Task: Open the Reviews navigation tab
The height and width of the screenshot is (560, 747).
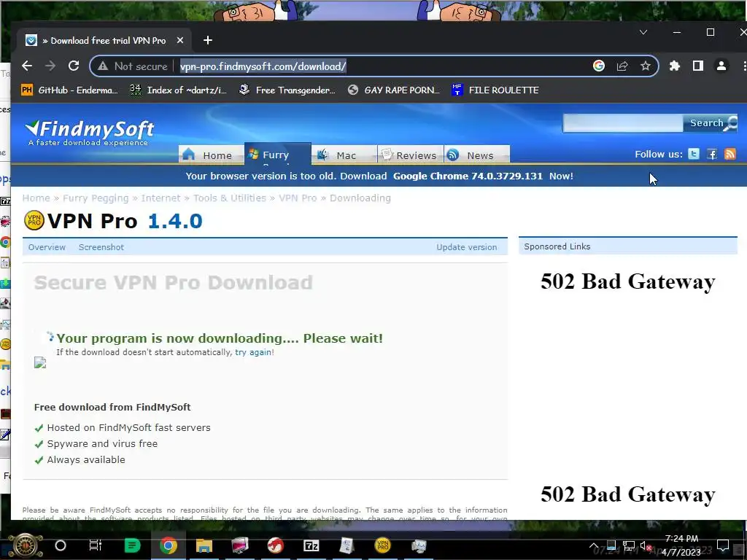Action: click(410, 155)
